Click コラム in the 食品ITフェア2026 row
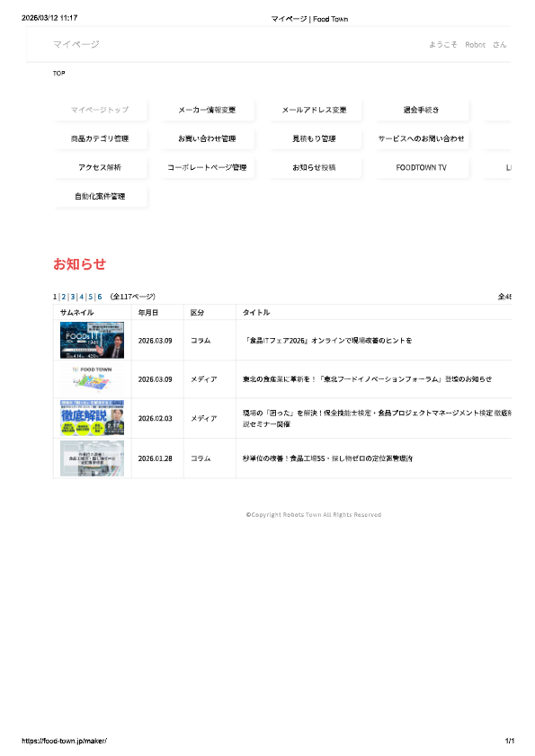 201,341
